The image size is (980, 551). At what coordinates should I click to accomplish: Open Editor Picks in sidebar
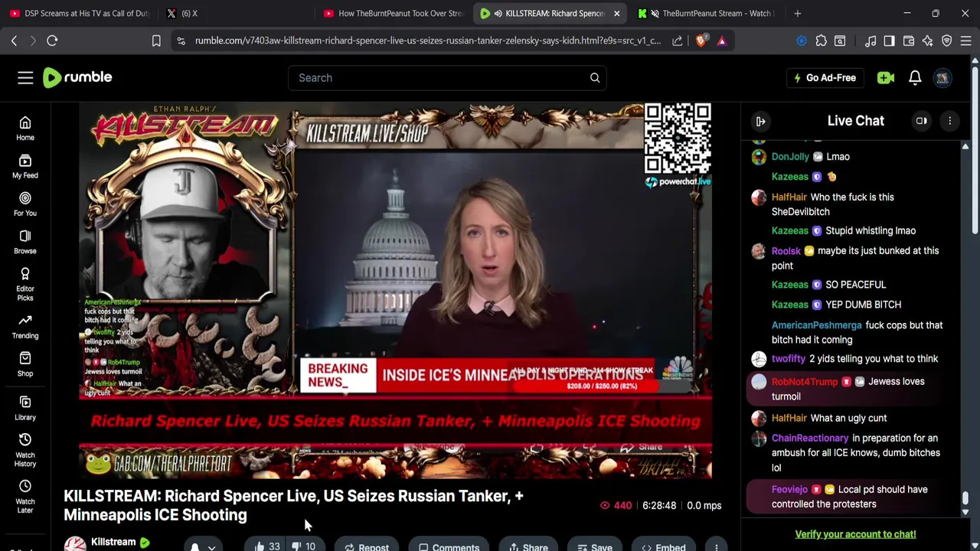25,284
